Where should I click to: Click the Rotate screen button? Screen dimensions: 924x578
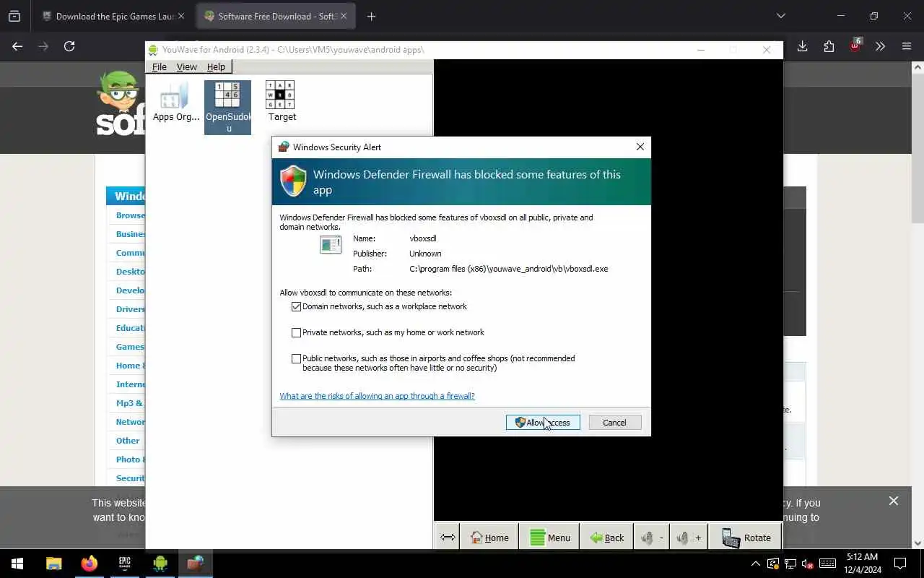coord(746,538)
